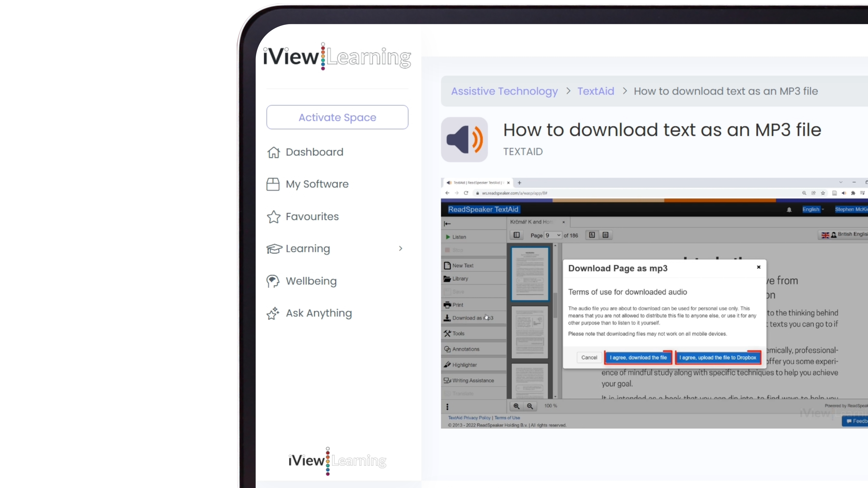The image size is (868, 488).
Task: Open Dashboard from the sidebar
Action: tap(305, 152)
